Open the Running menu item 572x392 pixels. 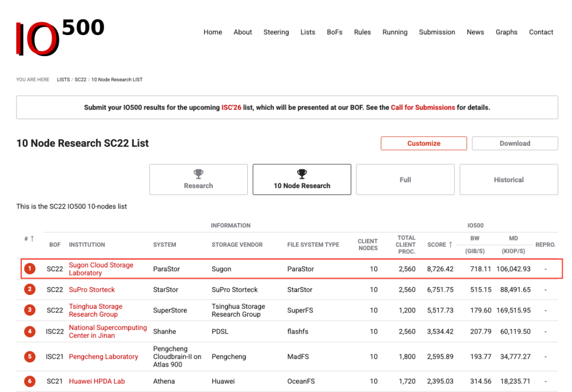coord(395,32)
